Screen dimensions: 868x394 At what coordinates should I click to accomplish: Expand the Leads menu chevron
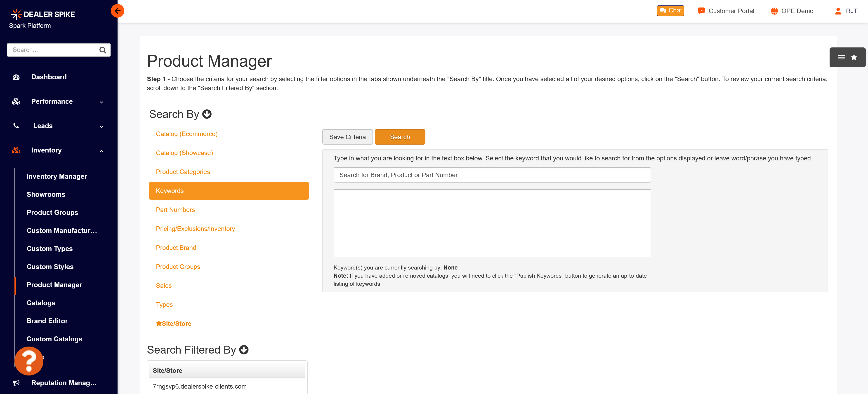pyautogui.click(x=101, y=126)
